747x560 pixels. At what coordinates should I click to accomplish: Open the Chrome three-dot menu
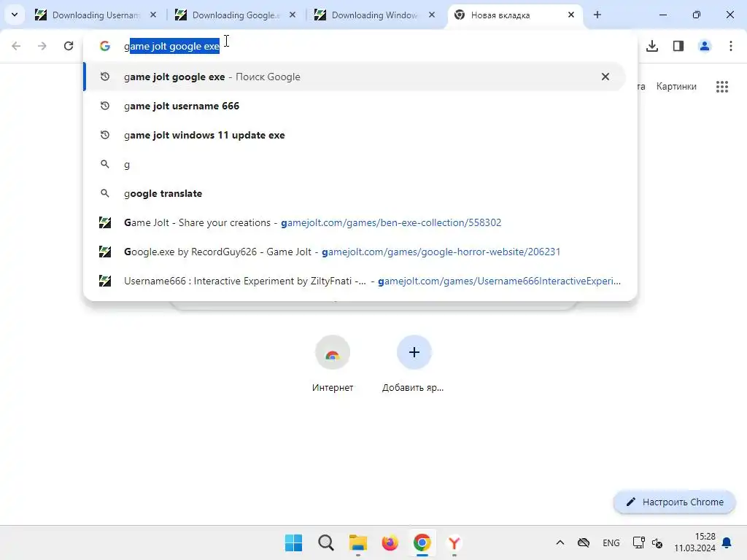point(731,46)
